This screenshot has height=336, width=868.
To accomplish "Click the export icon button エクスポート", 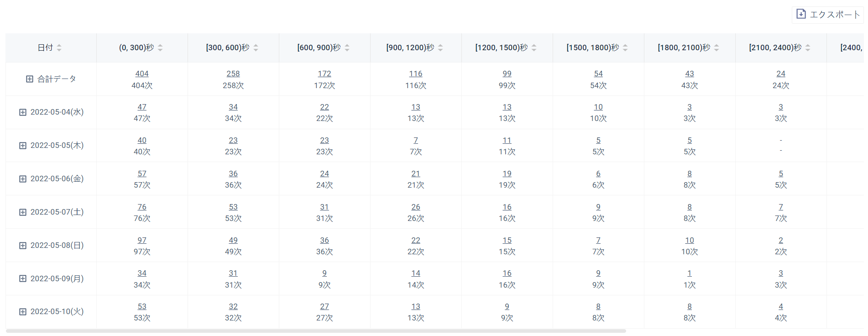I will pos(828,14).
